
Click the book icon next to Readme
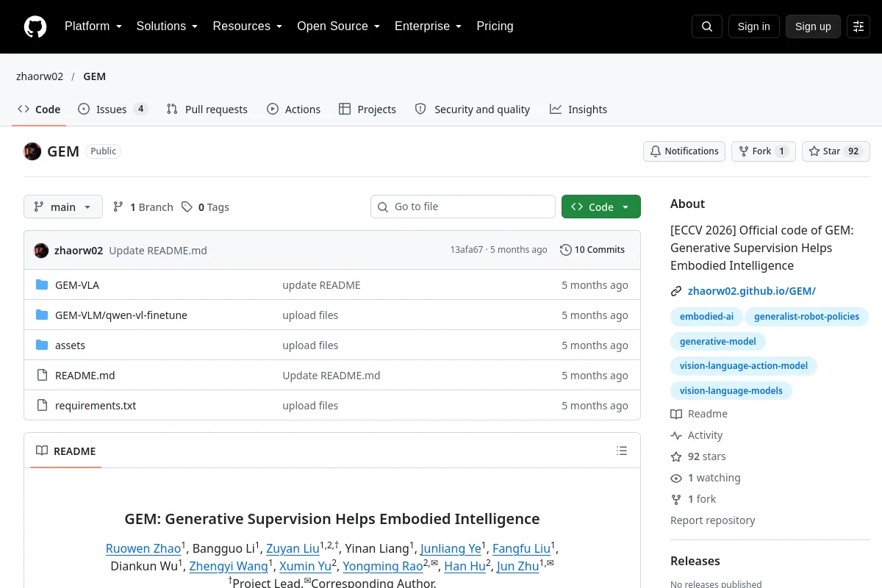click(676, 414)
